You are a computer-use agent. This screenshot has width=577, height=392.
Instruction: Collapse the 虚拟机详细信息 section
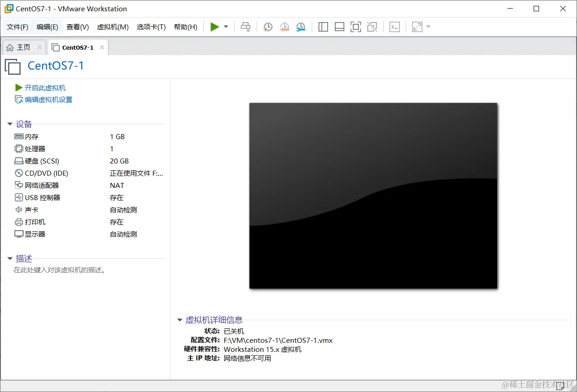(x=180, y=320)
